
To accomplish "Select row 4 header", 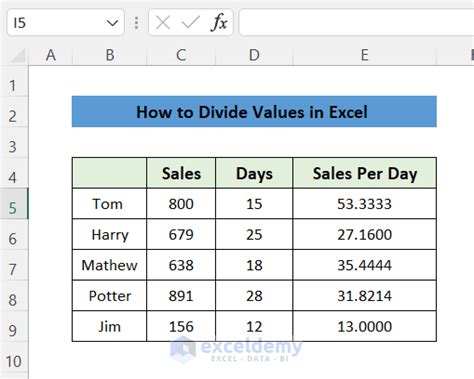I will [x=14, y=173].
